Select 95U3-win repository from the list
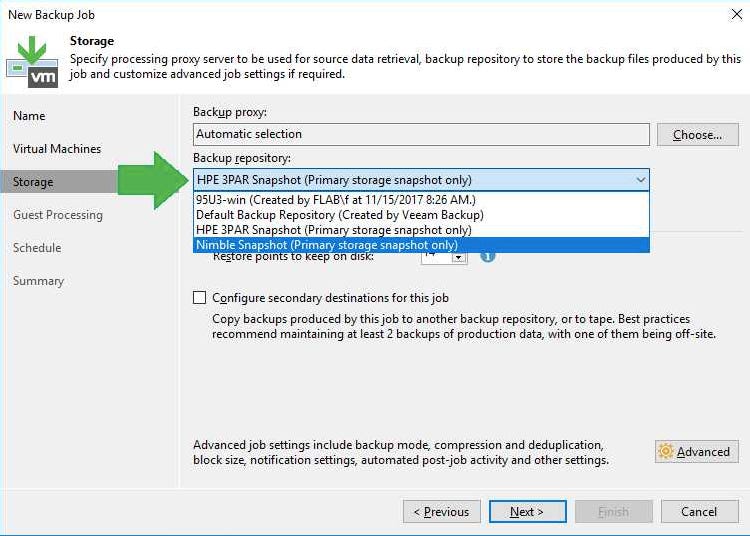Image resolution: width=750 pixels, height=536 pixels. pos(335,199)
